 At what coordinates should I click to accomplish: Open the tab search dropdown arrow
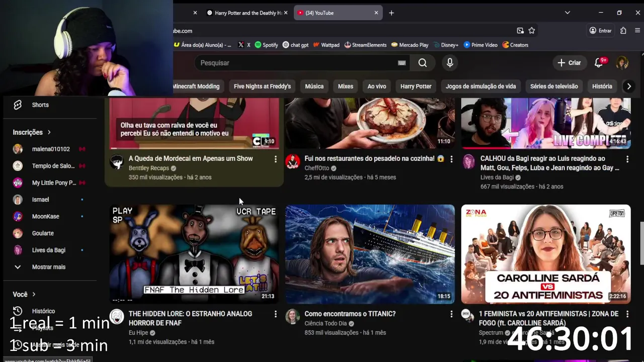(568, 13)
